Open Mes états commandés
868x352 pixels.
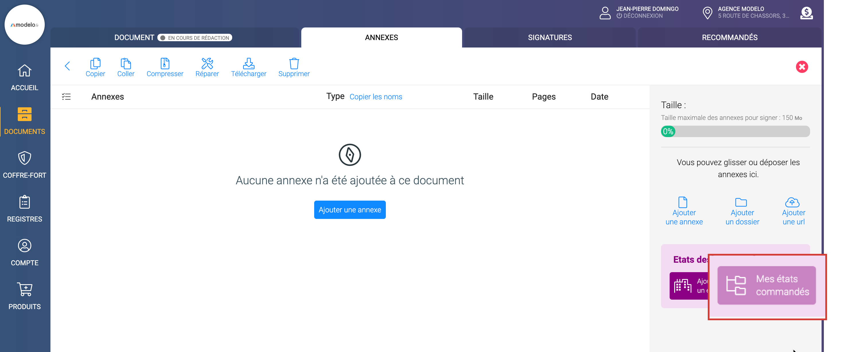[x=766, y=285]
